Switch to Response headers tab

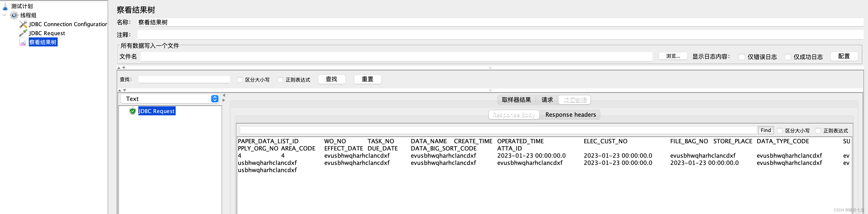(570, 115)
